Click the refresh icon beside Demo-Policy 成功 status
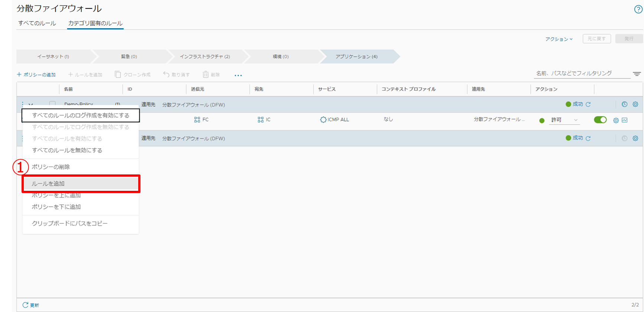The image size is (644, 312). pos(588,104)
